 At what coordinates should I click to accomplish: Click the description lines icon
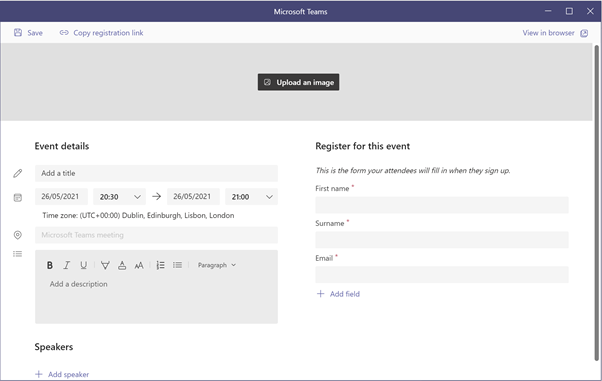18,254
